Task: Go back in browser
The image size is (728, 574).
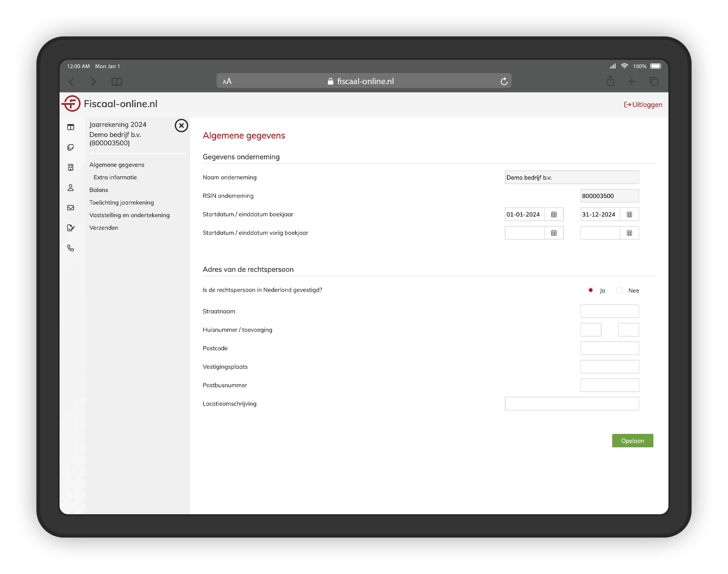Action: (72, 82)
